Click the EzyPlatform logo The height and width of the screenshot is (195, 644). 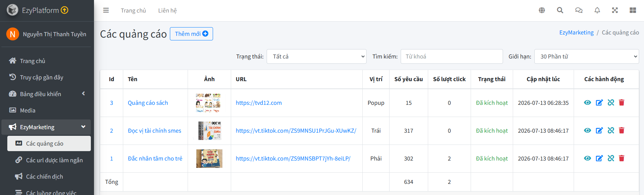(x=13, y=10)
